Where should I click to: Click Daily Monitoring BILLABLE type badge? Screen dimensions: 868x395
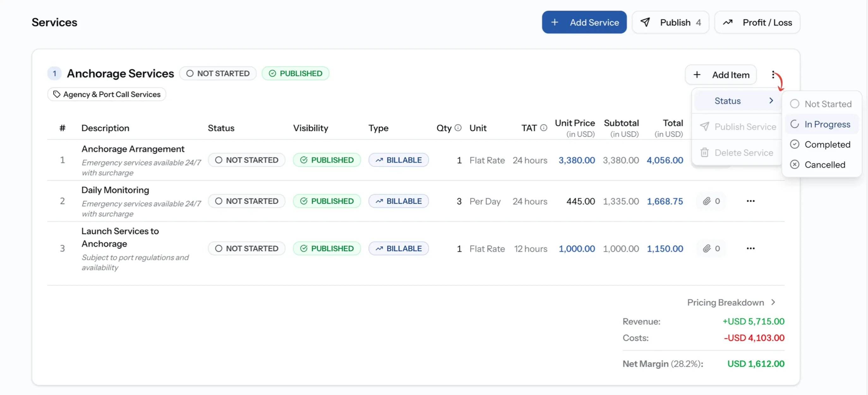[x=398, y=201]
